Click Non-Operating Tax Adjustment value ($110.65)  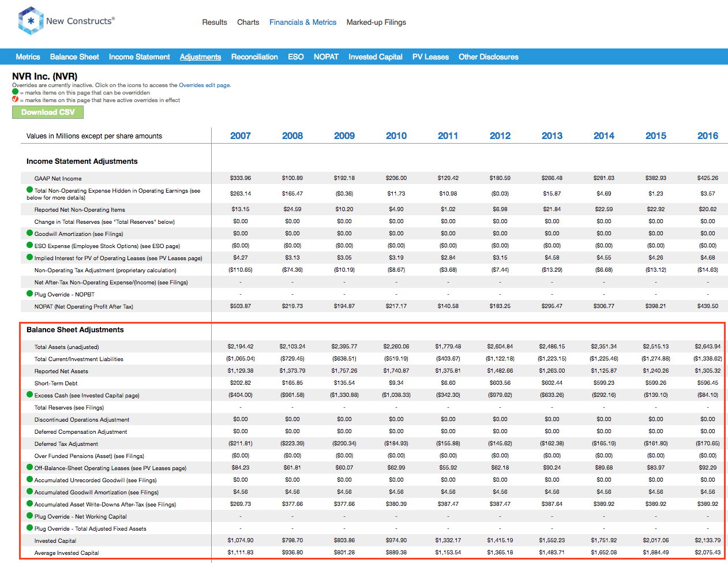coord(241,270)
